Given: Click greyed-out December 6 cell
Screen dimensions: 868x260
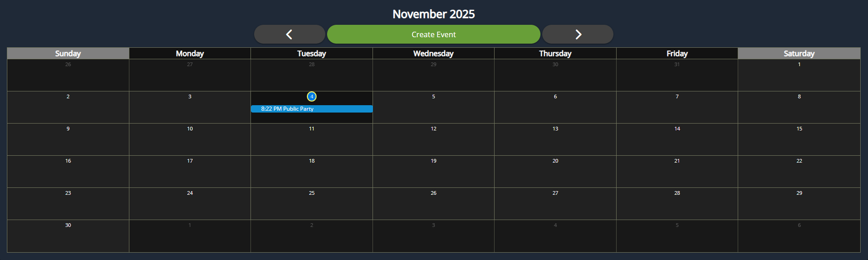Looking at the screenshot, I should point(799,236).
